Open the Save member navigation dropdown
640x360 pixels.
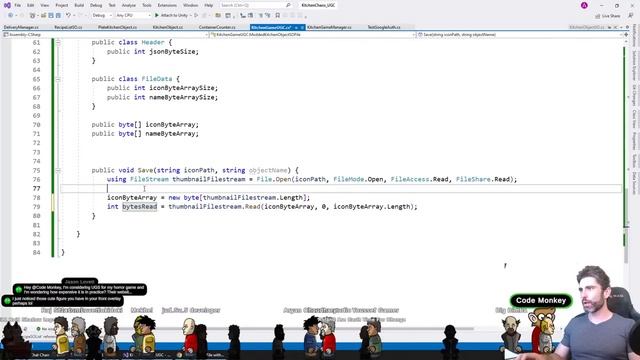[x=519, y=35]
